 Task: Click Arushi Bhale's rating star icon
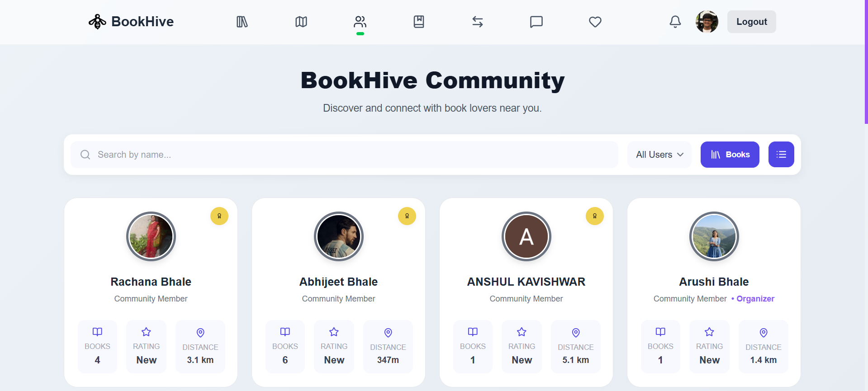[x=709, y=332]
